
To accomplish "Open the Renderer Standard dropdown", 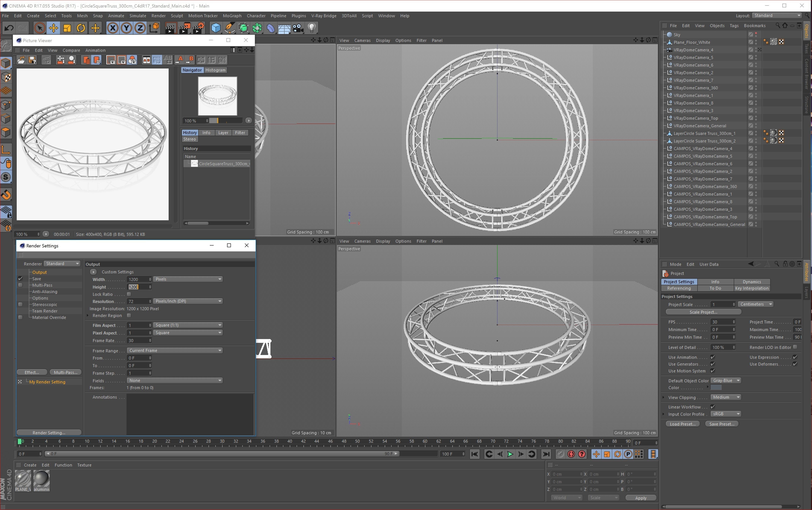I will coord(62,264).
